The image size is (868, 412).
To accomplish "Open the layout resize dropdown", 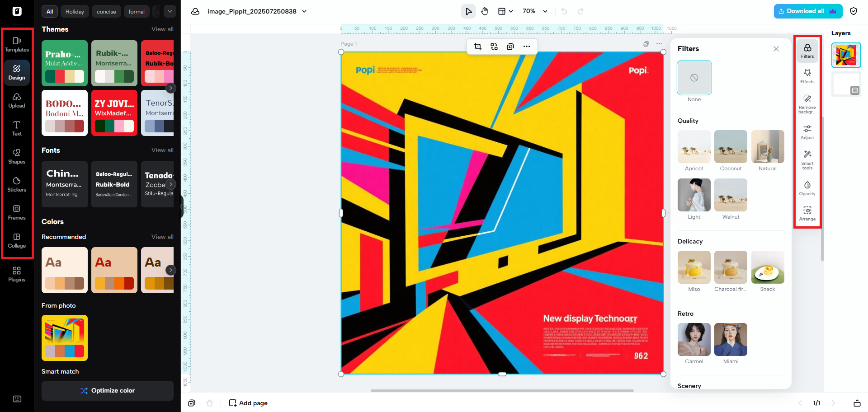I will tap(505, 11).
